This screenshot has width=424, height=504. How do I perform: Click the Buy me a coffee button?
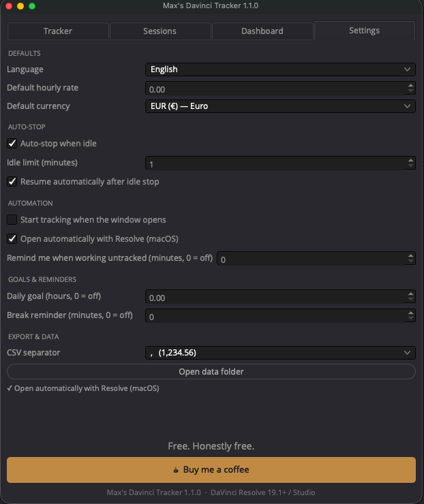211,470
